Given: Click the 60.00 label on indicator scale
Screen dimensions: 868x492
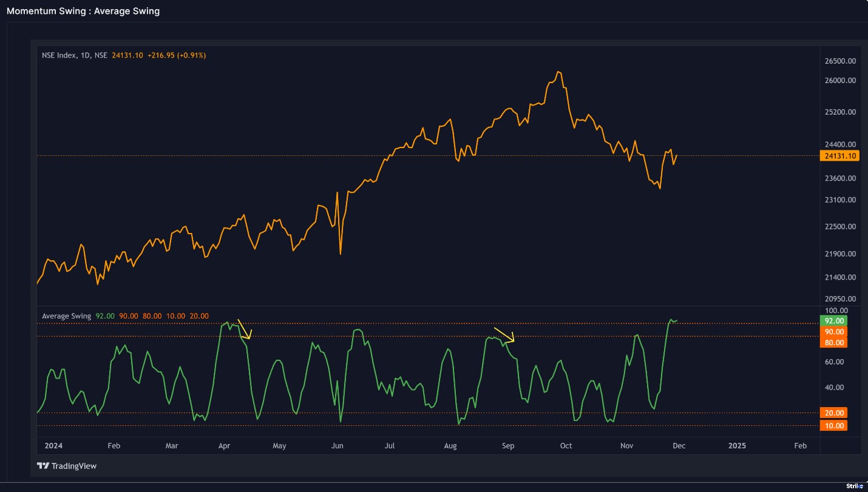Looking at the screenshot, I should pyautogui.click(x=834, y=362).
